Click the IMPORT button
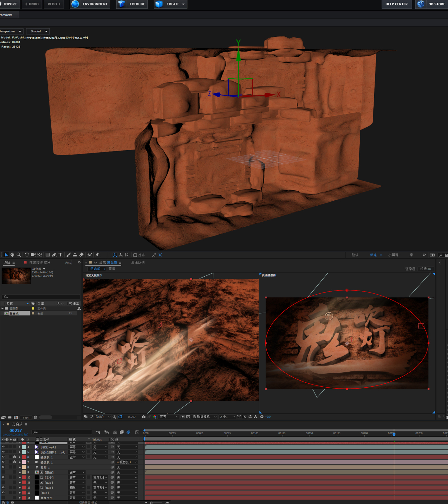 (x=10, y=4)
